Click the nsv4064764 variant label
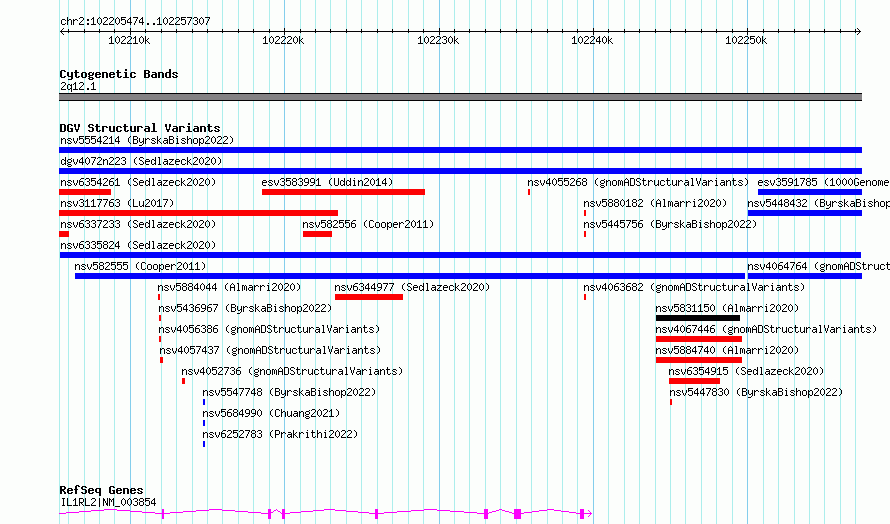This screenshot has width=890, height=524. coord(818,266)
